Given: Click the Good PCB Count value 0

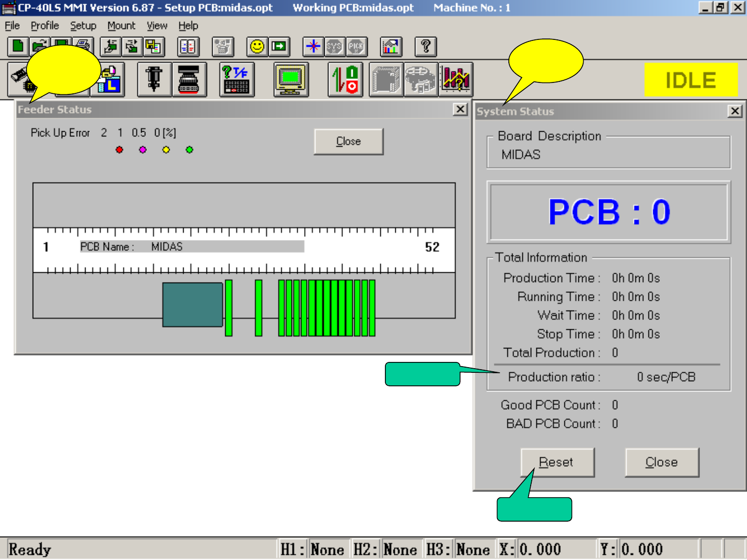Looking at the screenshot, I should click(615, 405).
